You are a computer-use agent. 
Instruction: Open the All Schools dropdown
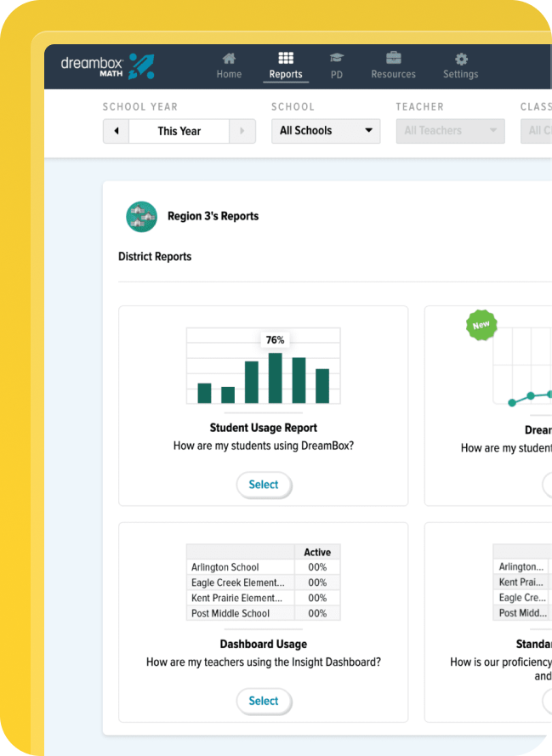coord(326,131)
